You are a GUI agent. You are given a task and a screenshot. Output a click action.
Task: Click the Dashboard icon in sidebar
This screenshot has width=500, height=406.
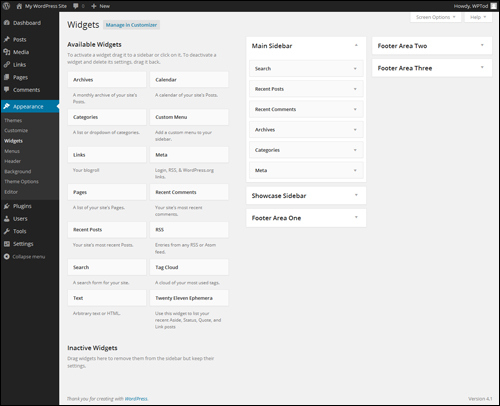click(7, 23)
